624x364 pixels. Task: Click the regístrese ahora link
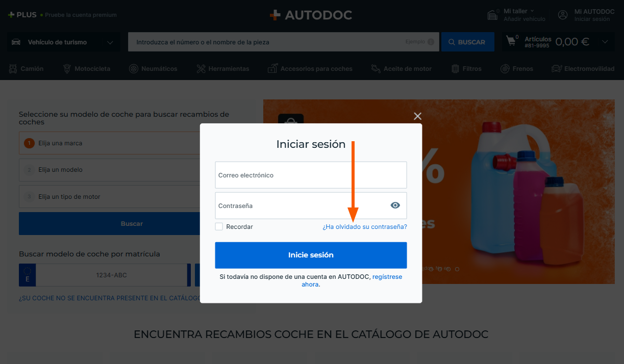387,277
